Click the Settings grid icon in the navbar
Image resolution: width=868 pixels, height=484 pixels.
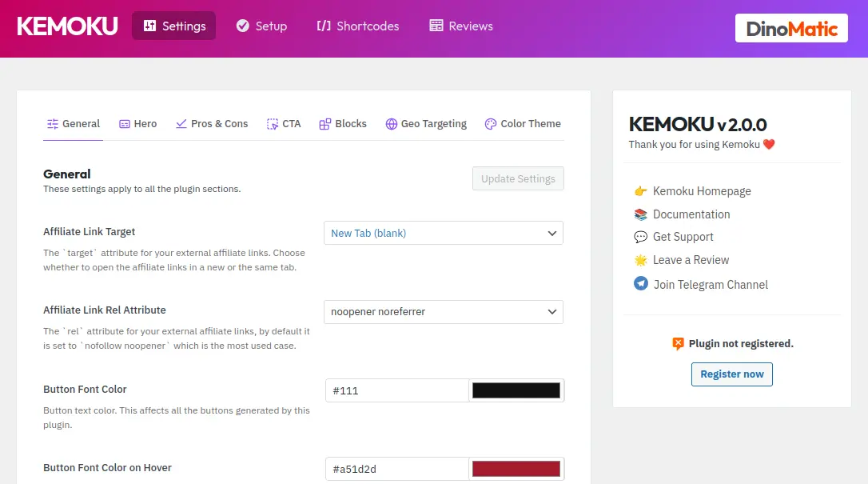152,26
